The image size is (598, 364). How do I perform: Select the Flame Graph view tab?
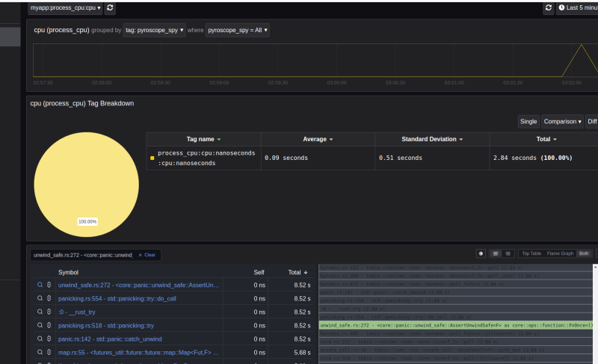(560, 254)
